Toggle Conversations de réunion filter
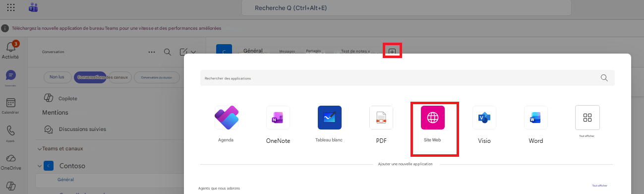The width and height of the screenshot is (644, 194). 157,77
